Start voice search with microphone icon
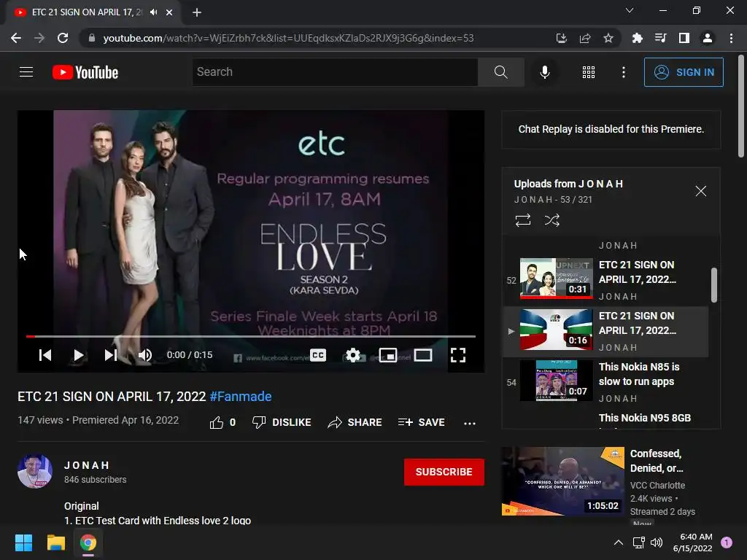The height and width of the screenshot is (560, 747). point(544,72)
